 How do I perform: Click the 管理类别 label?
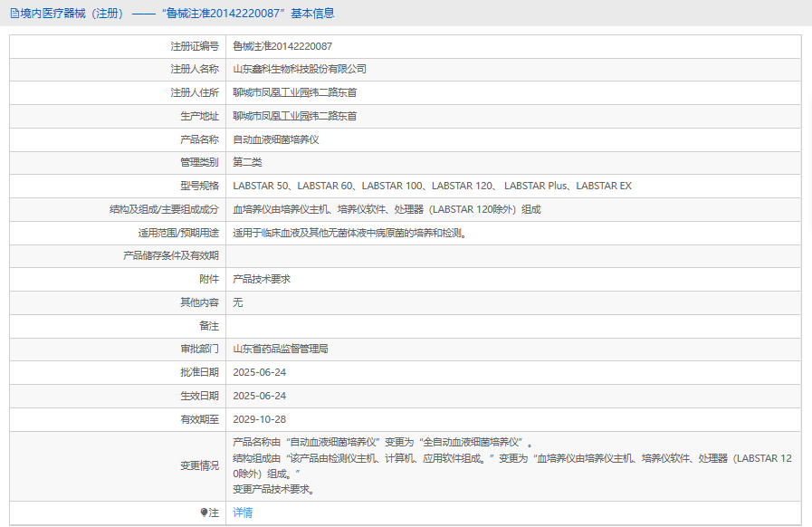point(199,162)
